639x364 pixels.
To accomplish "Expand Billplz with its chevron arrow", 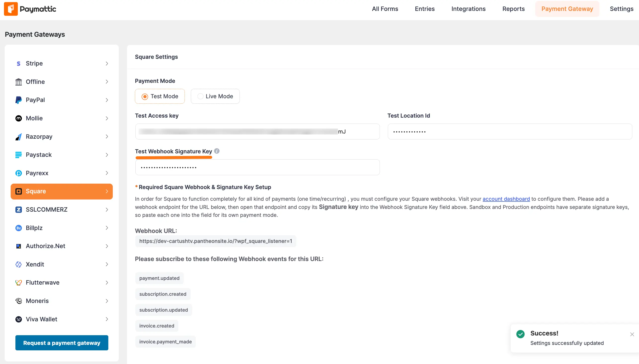I will (107, 228).
